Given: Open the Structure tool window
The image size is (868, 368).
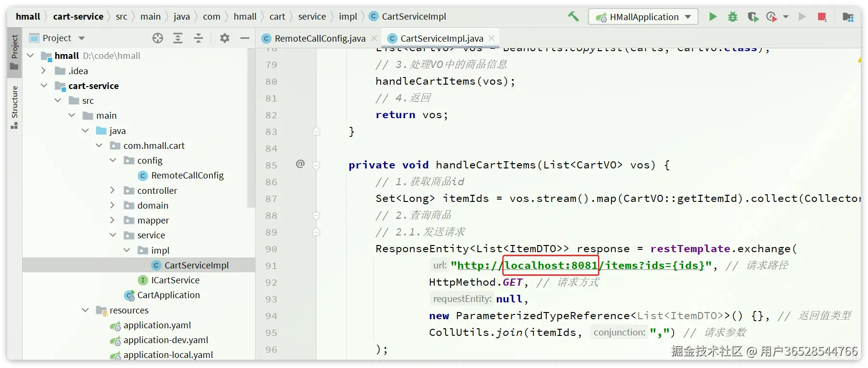Looking at the screenshot, I should point(14,107).
